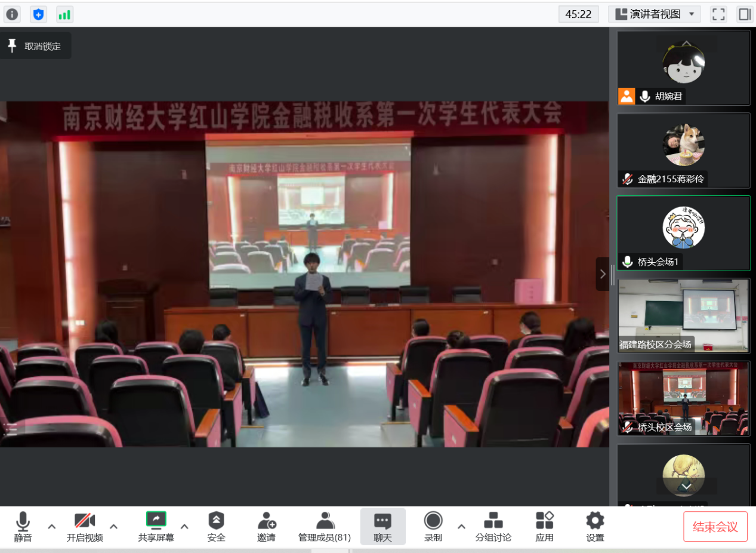
Task: Select the 福建路校区分会场 video thumbnail
Action: click(x=683, y=315)
